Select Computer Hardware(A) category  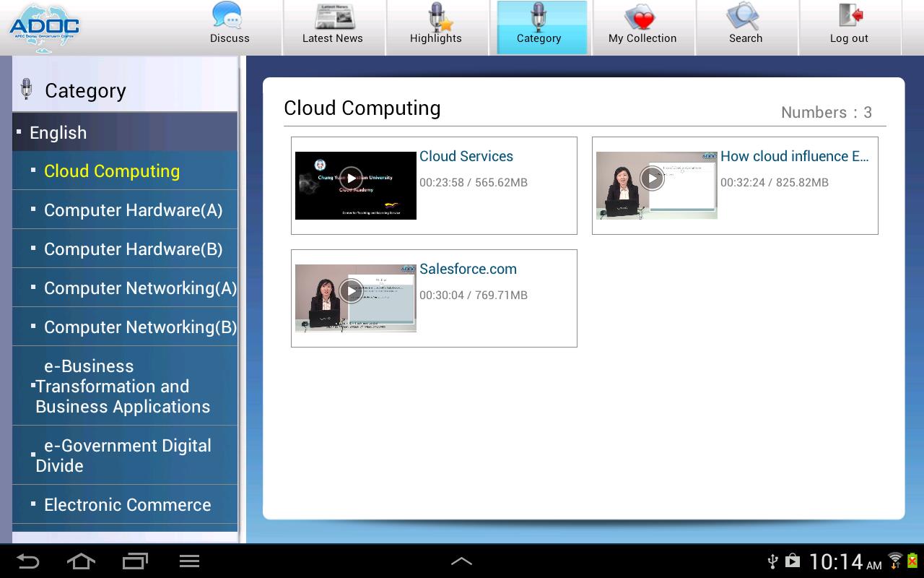(x=125, y=210)
